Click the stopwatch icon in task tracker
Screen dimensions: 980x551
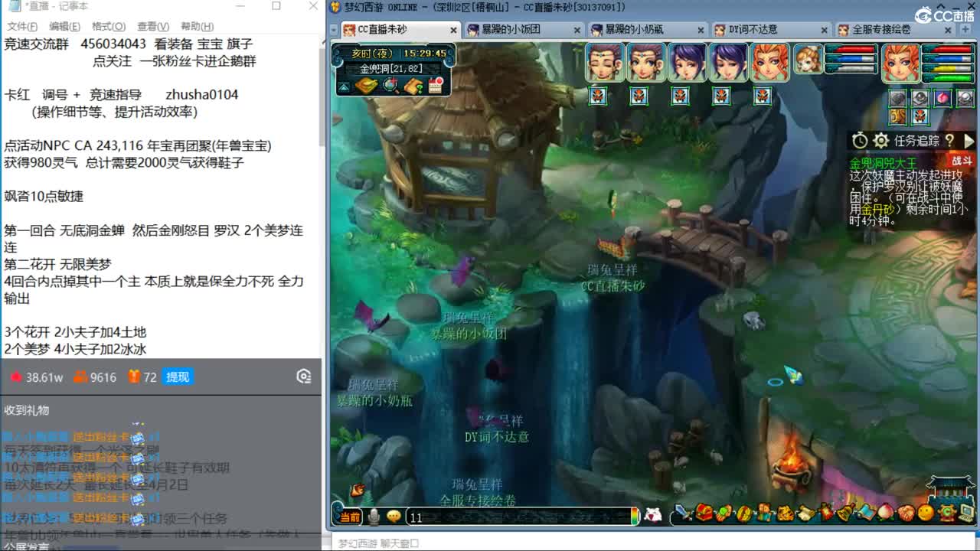coord(860,141)
